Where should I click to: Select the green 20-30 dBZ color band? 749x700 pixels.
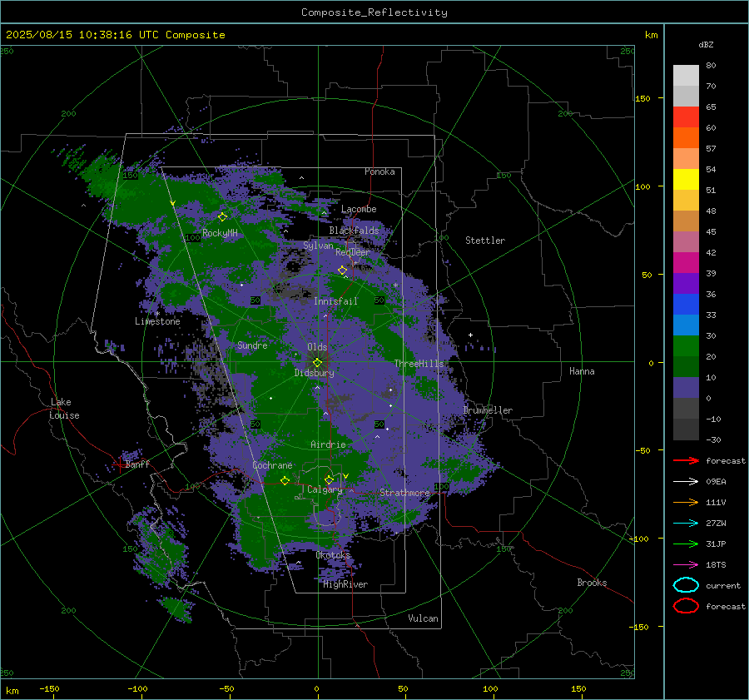(686, 346)
